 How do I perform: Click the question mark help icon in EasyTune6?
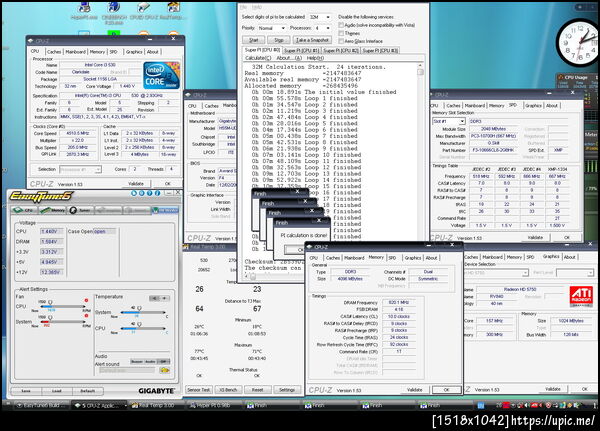(x=149, y=193)
